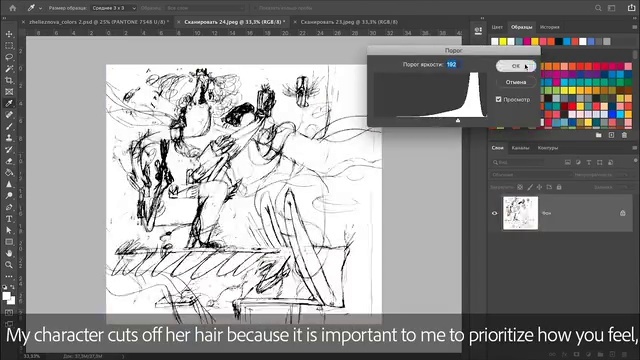
Task: Select the Dodge tool
Action: 9,196
